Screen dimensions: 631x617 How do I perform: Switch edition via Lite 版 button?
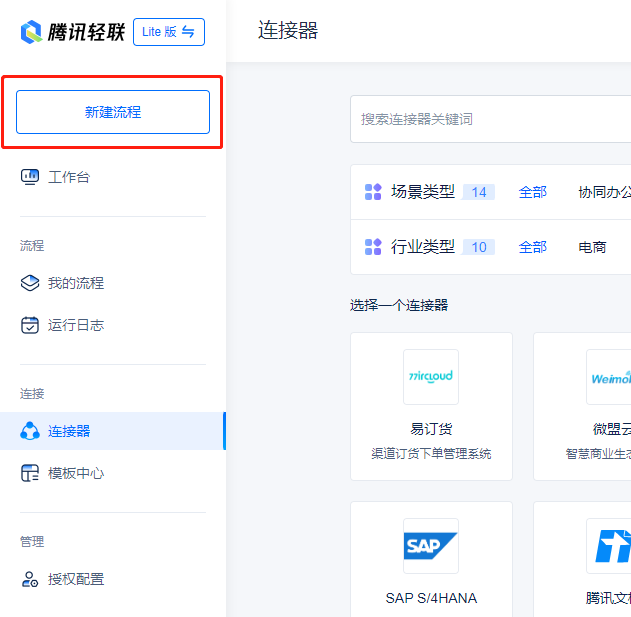point(169,32)
